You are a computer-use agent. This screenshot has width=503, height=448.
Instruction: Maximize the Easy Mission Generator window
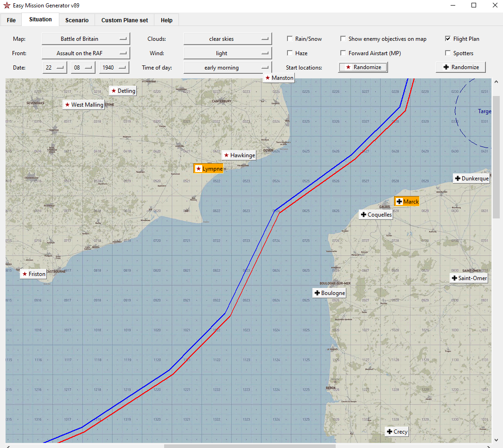[474, 5]
